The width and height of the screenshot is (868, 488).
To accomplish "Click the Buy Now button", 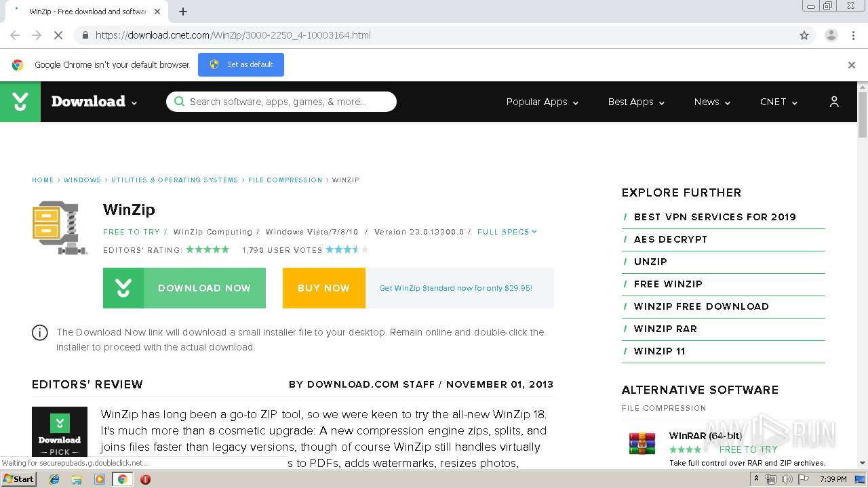I will (x=324, y=288).
